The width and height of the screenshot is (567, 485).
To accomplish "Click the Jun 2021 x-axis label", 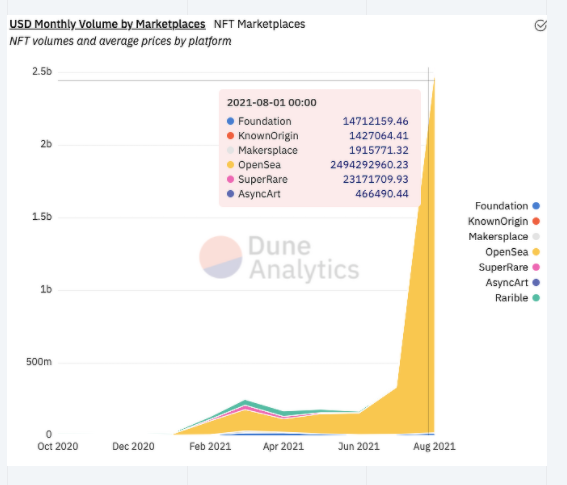I will pyautogui.click(x=359, y=446).
